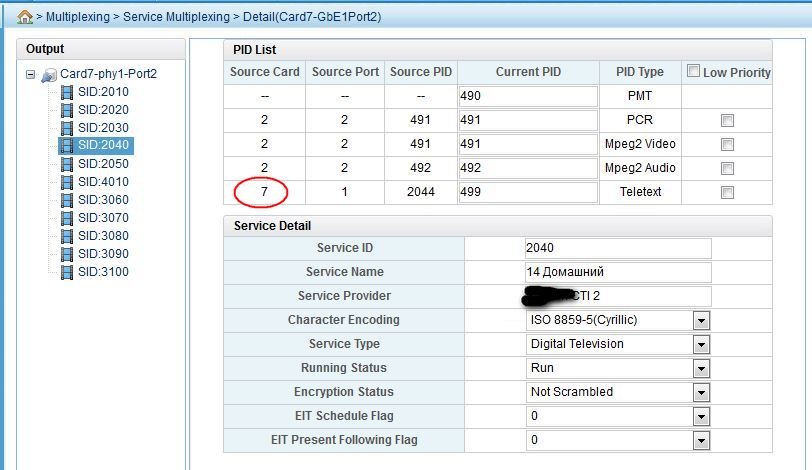Check Low Priority for the PCR row
The image size is (812, 470).
727,121
